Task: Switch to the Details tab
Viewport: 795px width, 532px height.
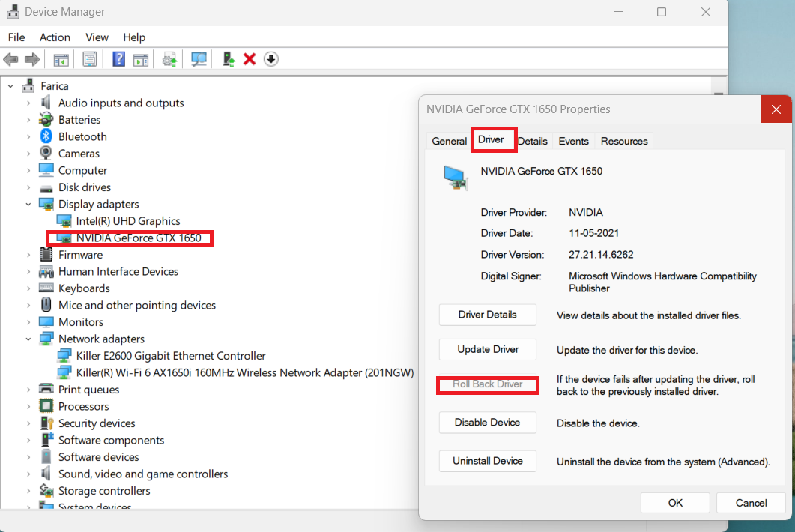Action: (x=532, y=141)
